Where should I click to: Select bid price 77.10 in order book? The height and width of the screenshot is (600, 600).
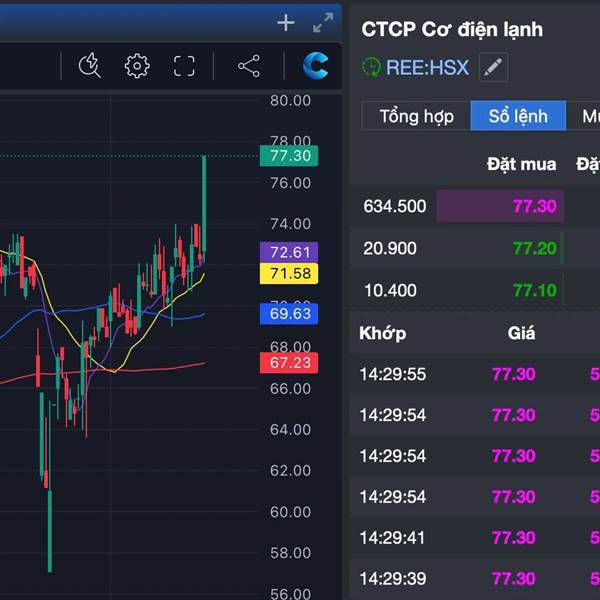[x=535, y=290]
